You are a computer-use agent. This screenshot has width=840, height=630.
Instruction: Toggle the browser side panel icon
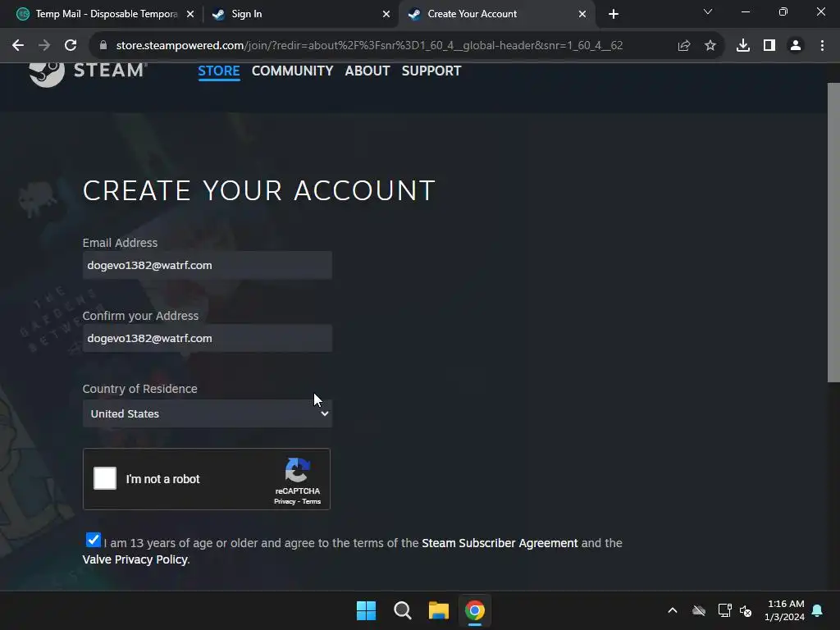tap(769, 46)
